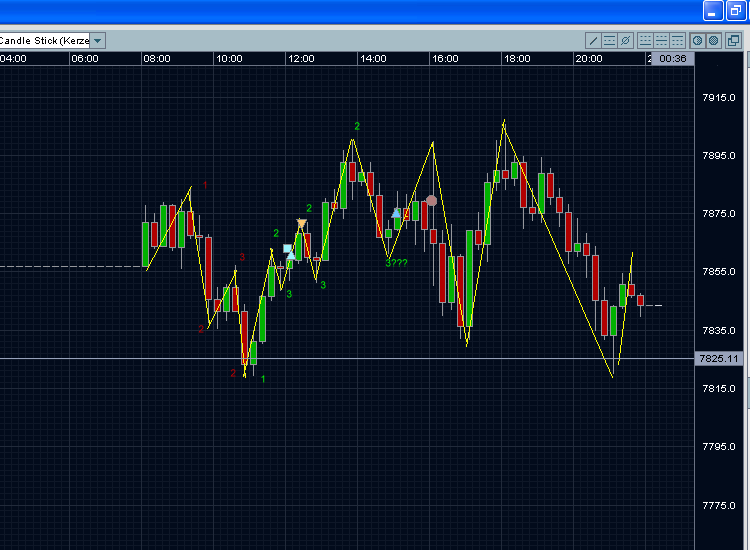Click the 7915.0 price axis label
750x550 pixels.
719,98
